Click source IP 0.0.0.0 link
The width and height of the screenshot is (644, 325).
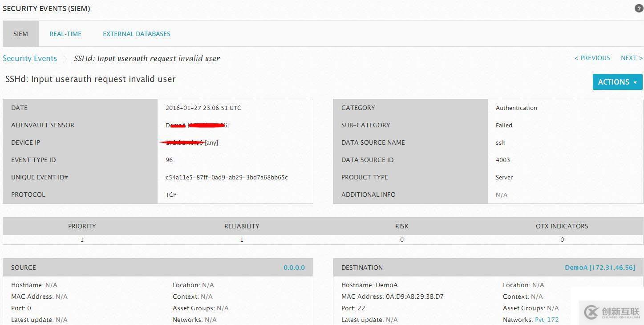point(294,268)
